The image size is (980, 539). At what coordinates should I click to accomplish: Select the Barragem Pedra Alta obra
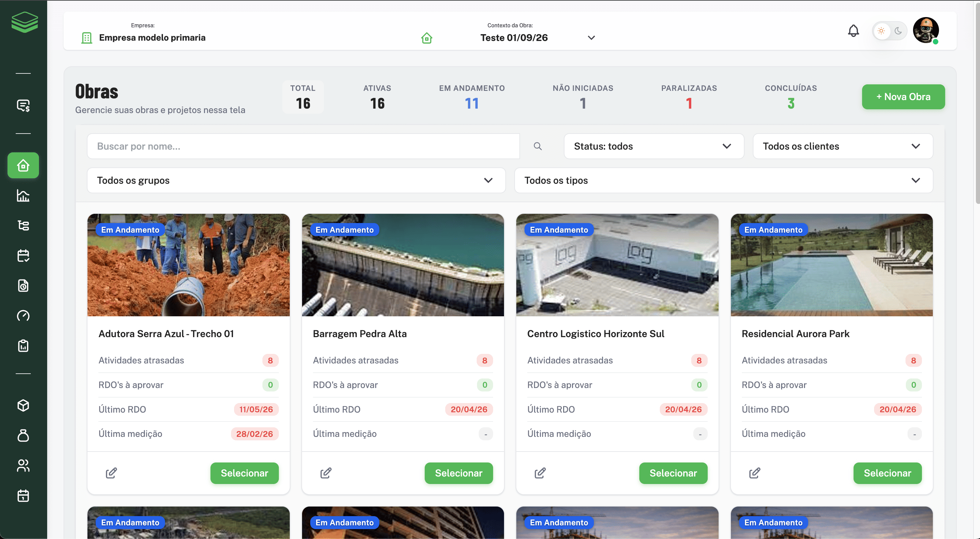pyautogui.click(x=459, y=473)
